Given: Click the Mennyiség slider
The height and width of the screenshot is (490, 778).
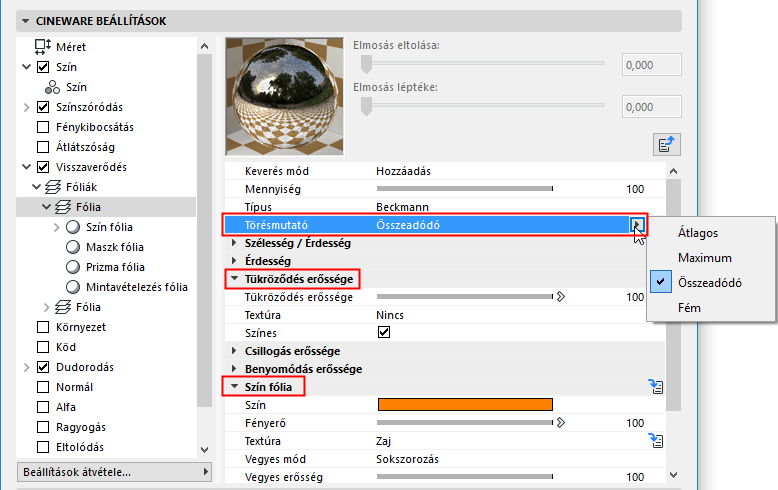Looking at the screenshot, I should coord(465,188).
